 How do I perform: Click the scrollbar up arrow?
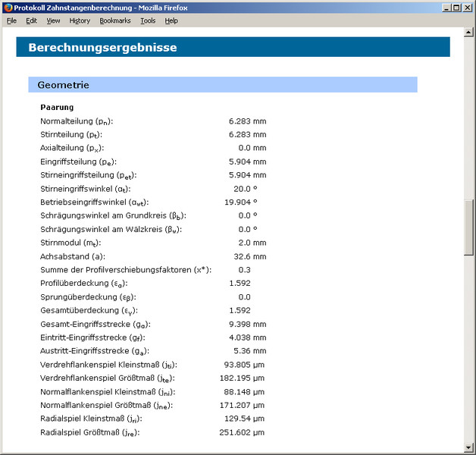click(468, 33)
